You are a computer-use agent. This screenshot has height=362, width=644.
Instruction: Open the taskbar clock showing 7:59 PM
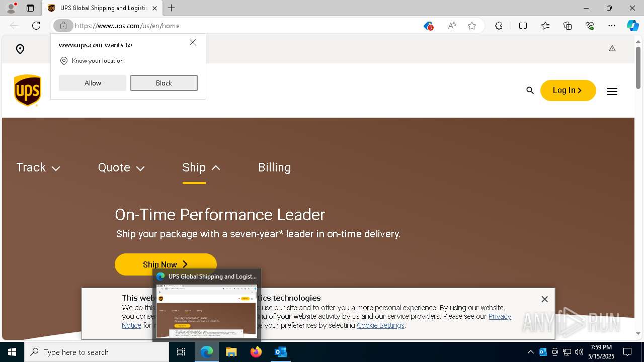pos(602,352)
